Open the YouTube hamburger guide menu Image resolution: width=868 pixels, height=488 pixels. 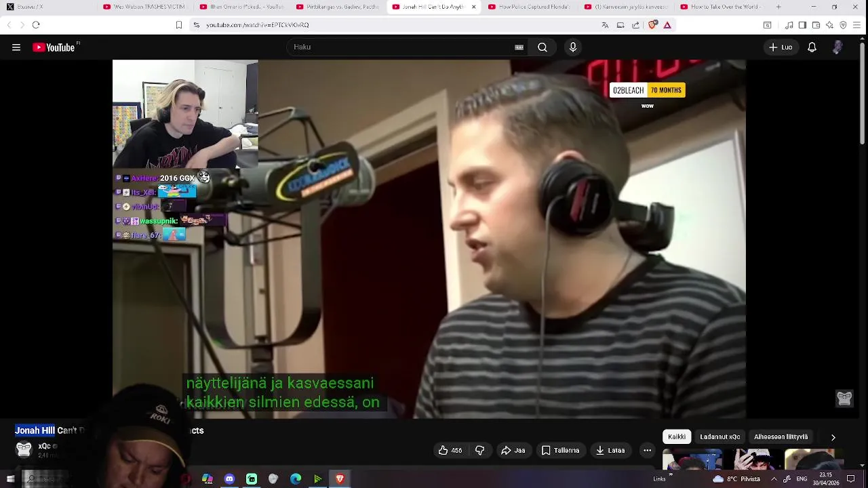pyautogui.click(x=16, y=47)
